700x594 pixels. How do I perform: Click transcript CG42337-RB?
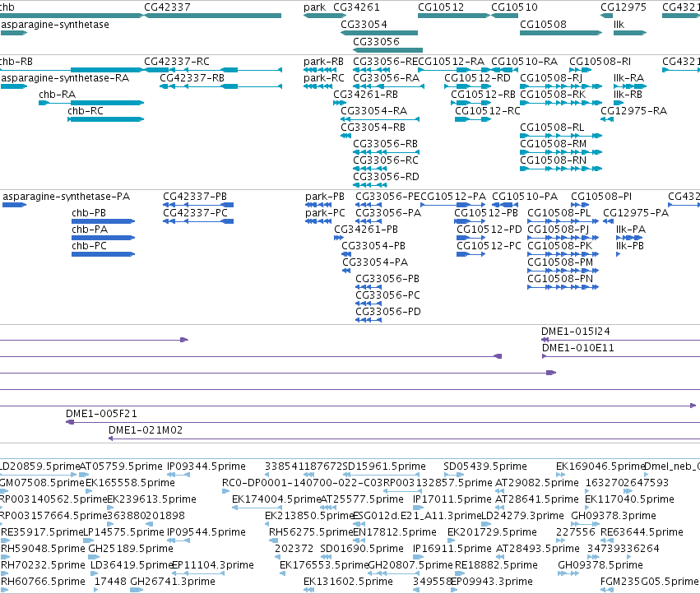pyautogui.click(x=192, y=78)
